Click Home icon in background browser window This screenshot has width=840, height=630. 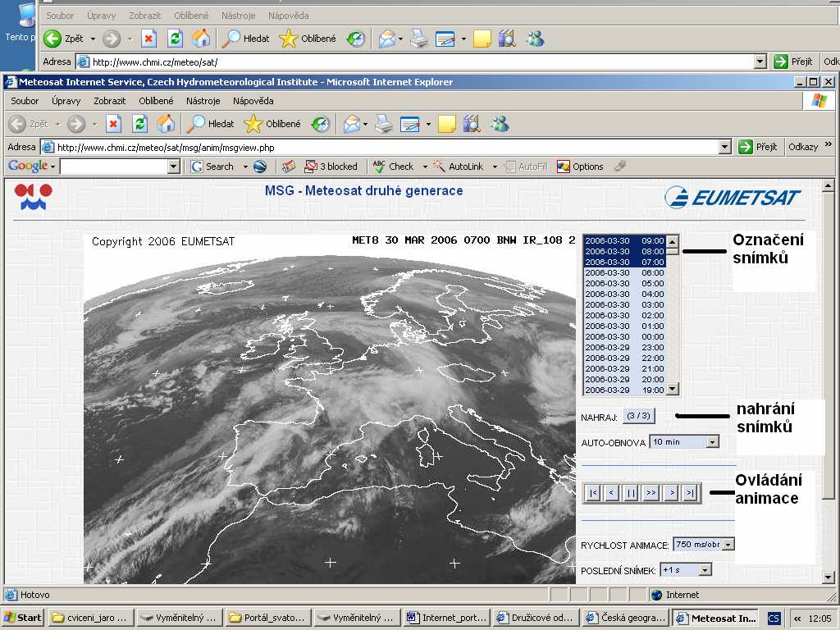coord(201,39)
